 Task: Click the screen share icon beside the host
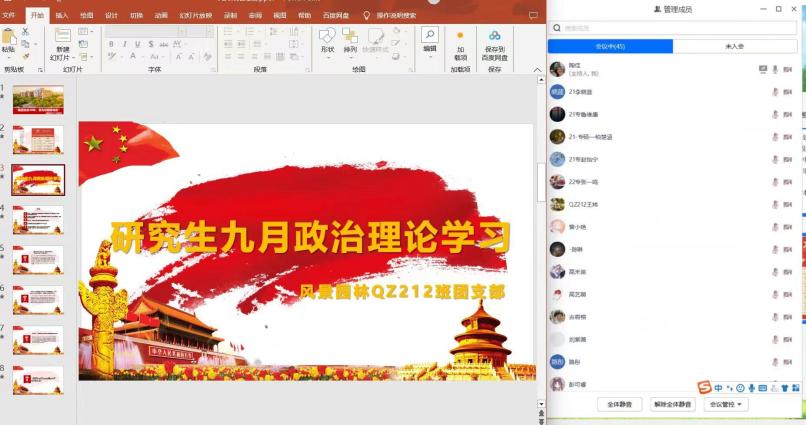[x=763, y=69]
